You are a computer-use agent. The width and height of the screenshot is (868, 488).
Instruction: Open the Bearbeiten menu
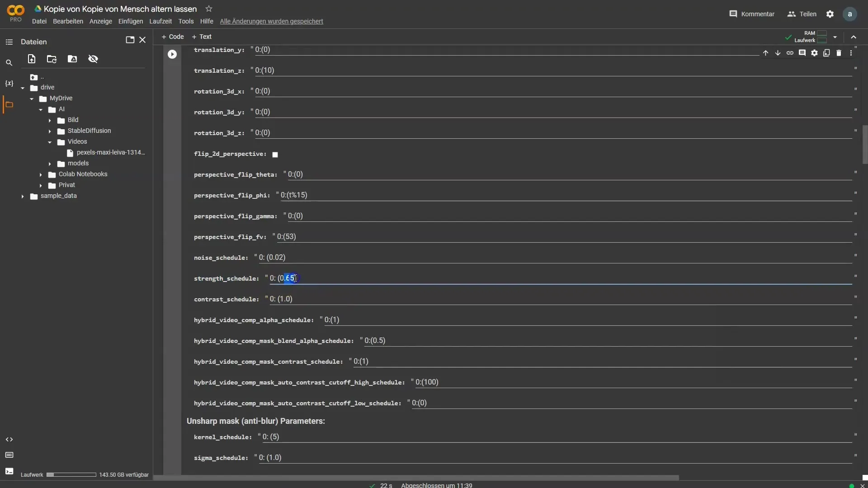point(68,21)
